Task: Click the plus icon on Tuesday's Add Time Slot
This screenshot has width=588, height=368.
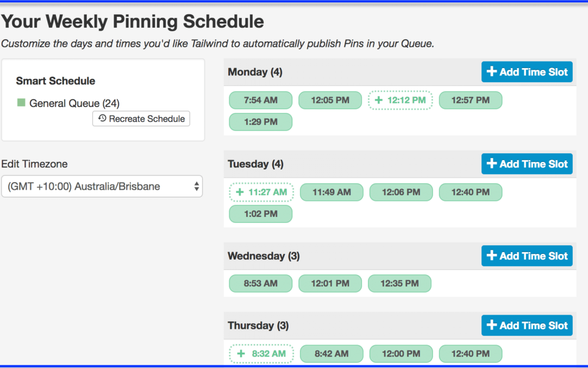Action: [491, 164]
